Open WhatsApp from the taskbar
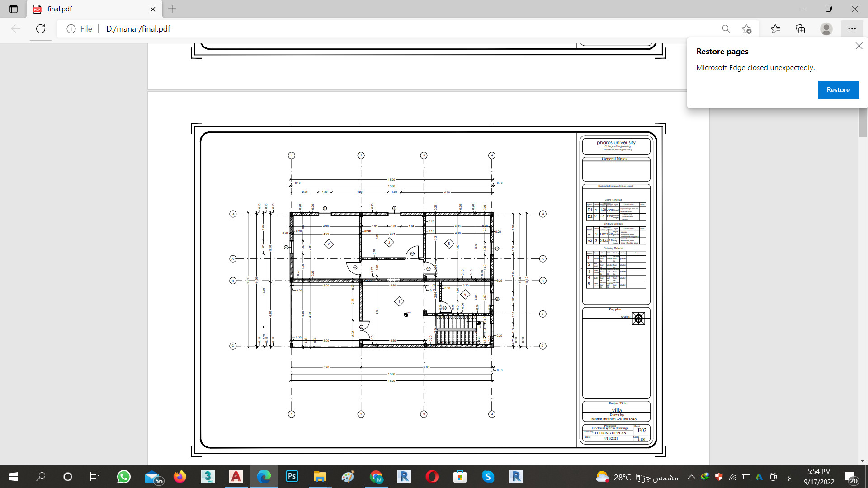The height and width of the screenshot is (488, 868). 123,477
